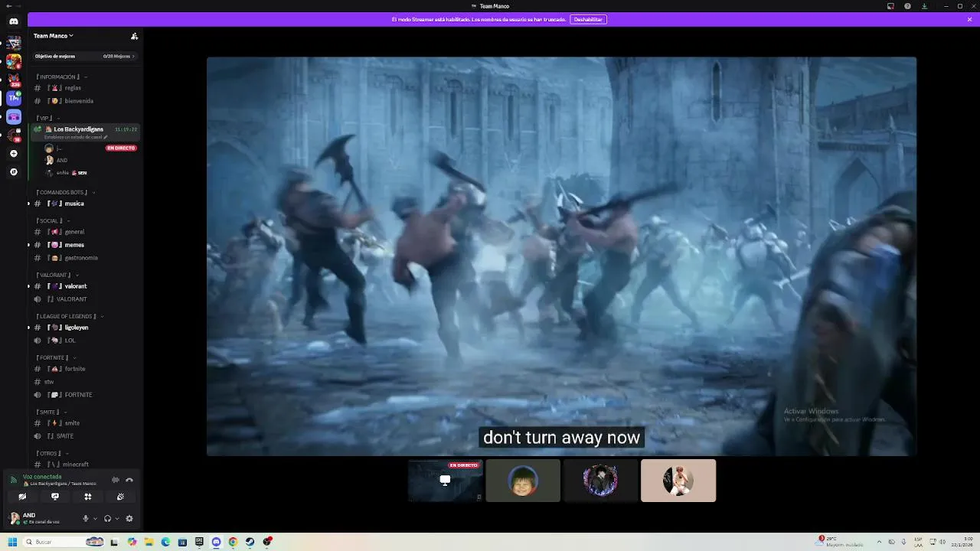The height and width of the screenshot is (551, 980).
Task: Toggle camera in the voice panel
Action: [x=22, y=497]
